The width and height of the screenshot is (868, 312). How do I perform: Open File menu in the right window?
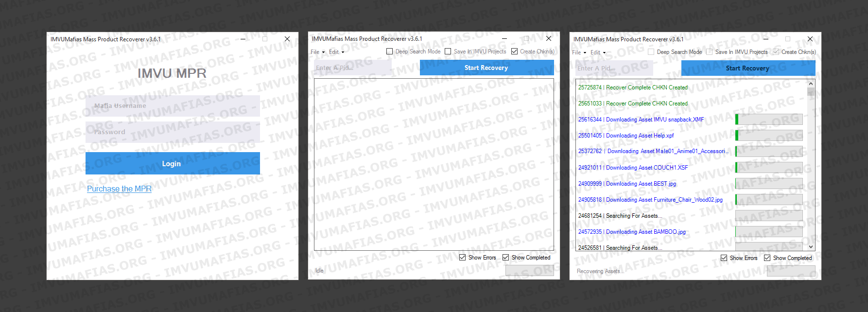point(579,52)
